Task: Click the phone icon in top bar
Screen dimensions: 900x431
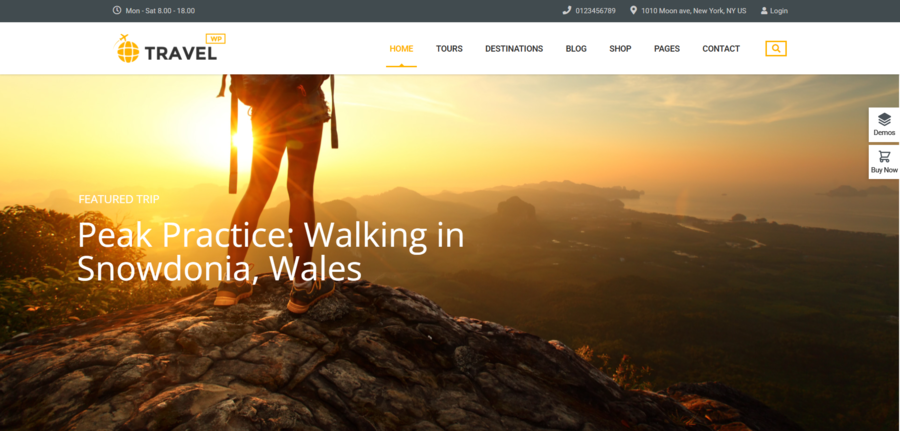Action: [x=567, y=11]
